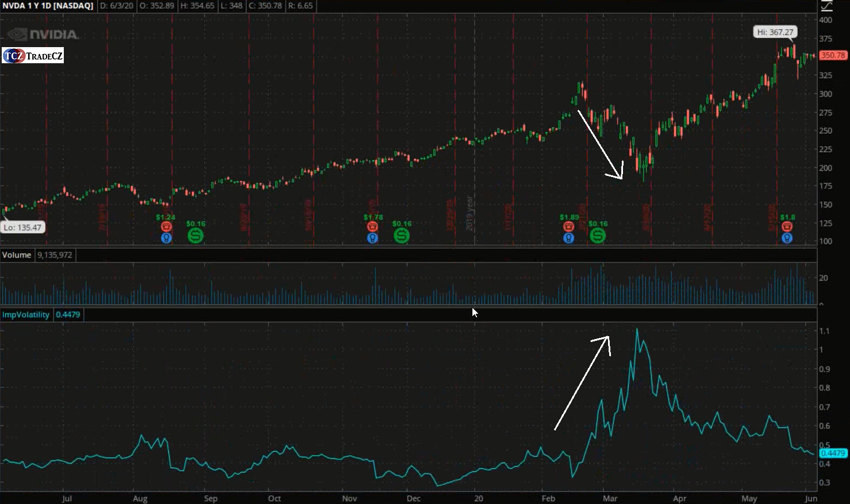
Task: Click blue lightbulb icon below $1.89 earnings
Action: point(568,237)
